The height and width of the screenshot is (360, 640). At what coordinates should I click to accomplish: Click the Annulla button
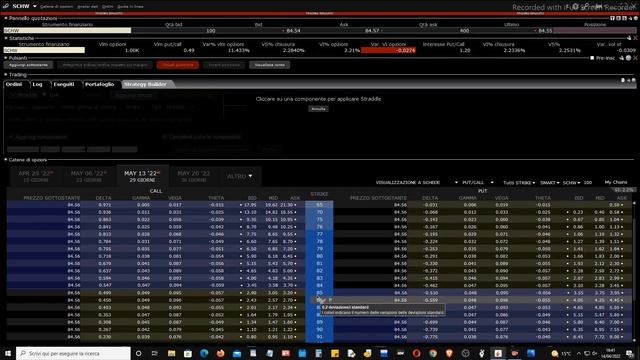coord(318,109)
